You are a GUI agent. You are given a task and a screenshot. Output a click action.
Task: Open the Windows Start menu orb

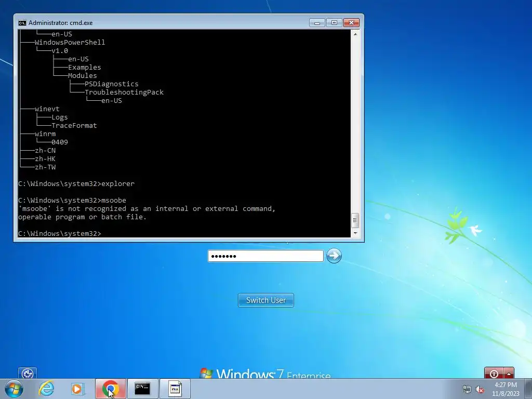14,389
